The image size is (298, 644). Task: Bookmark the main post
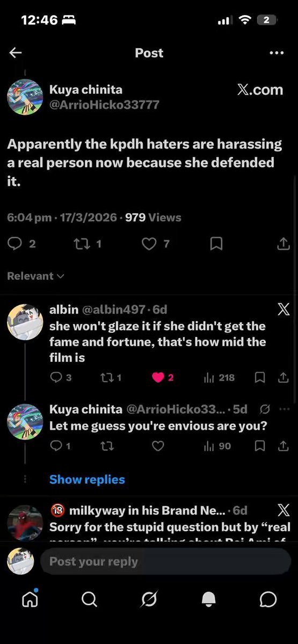216,244
